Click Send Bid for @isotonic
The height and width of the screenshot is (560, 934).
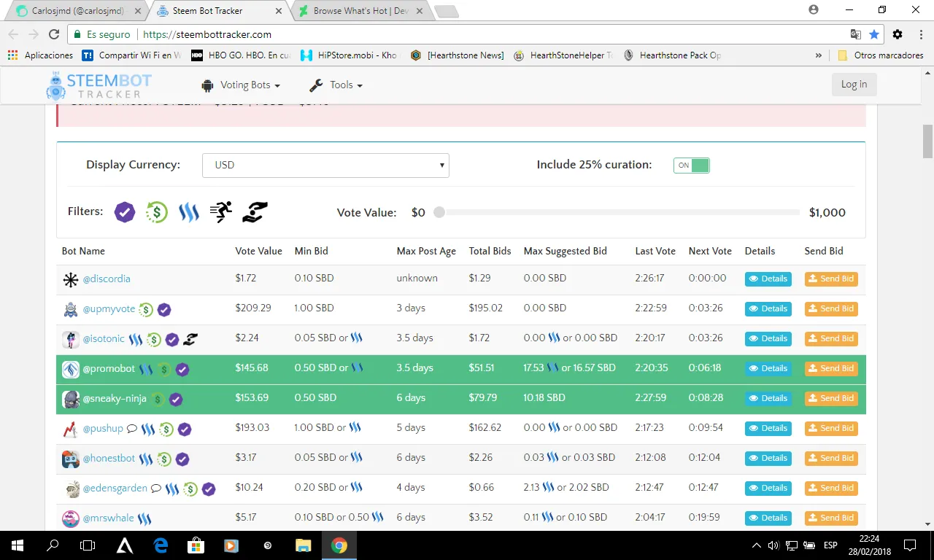point(831,338)
